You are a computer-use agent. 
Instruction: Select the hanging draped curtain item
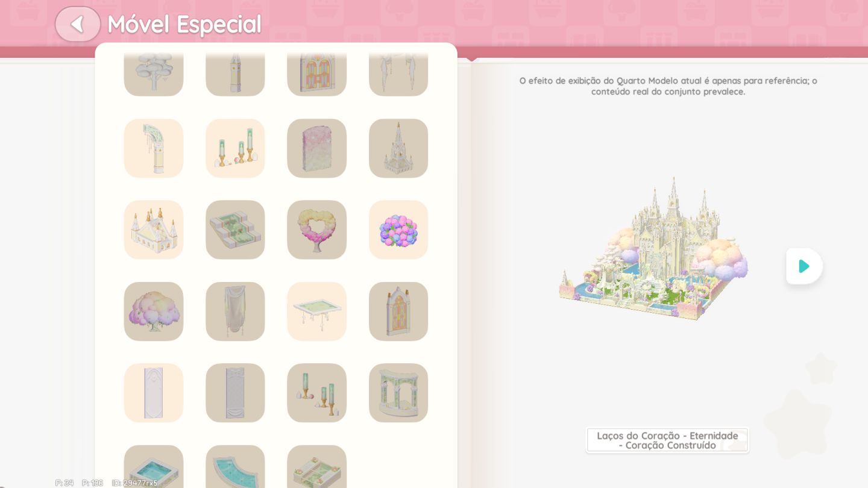click(x=235, y=311)
